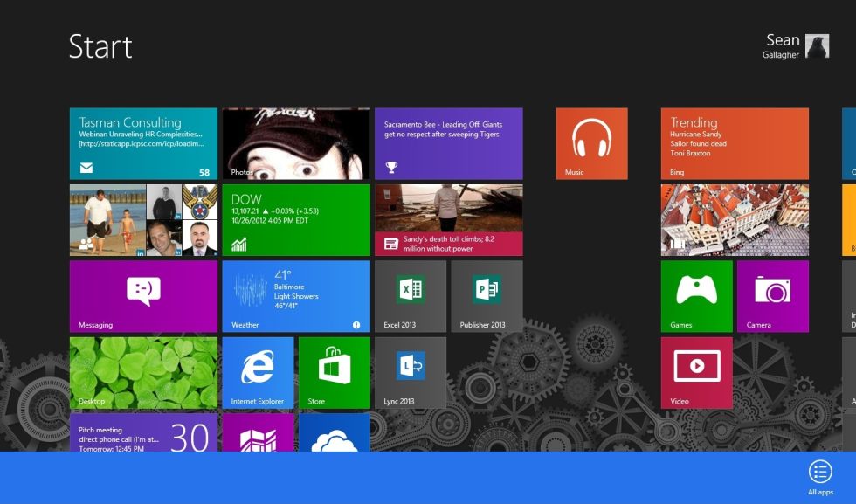The image size is (856, 504).
Task: Open the People tile showing contact photos
Action: click(143, 219)
